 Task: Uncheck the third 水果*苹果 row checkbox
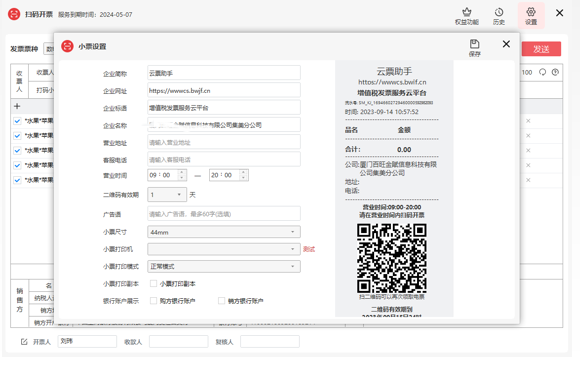(17, 150)
